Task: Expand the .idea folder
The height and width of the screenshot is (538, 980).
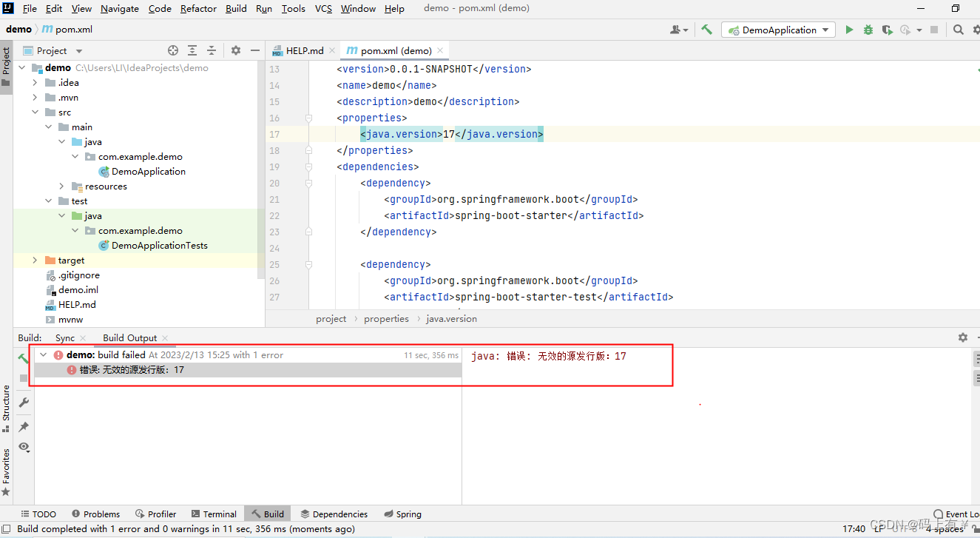Action: (36, 82)
